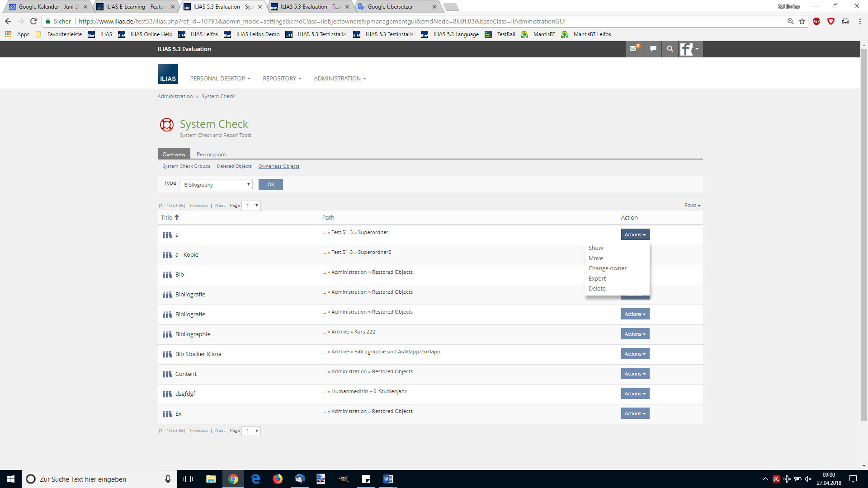The image size is (868, 488).
Task: Select Delete in the open actions menu
Action: tap(597, 289)
